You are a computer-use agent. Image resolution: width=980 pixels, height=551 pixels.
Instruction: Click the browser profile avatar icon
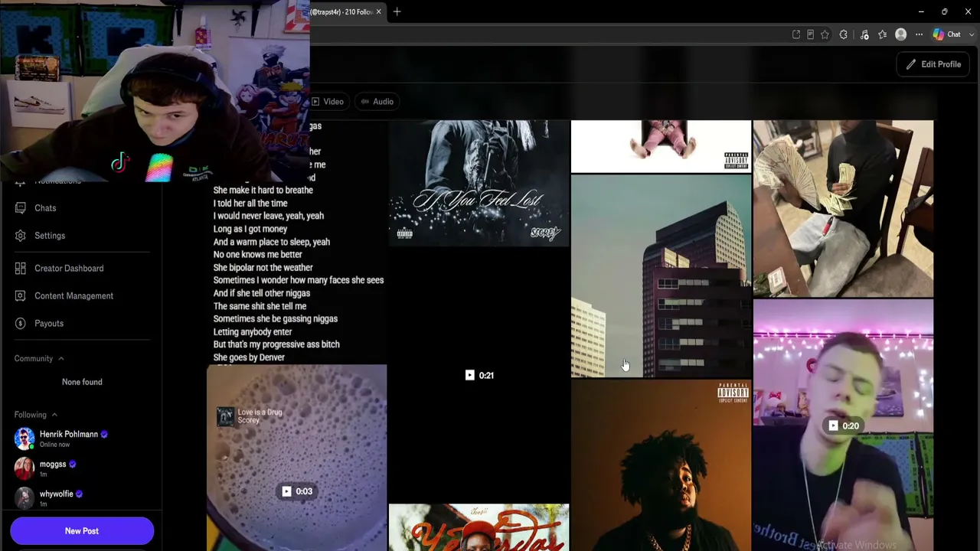pos(901,34)
